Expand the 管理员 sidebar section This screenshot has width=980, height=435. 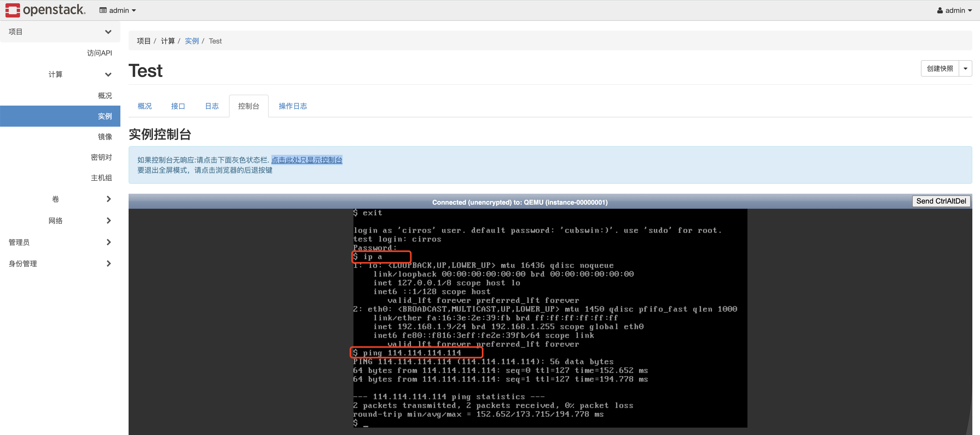point(108,242)
